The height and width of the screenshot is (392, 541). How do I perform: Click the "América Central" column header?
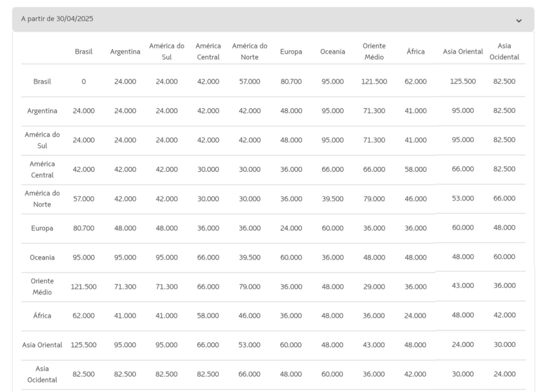click(208, 51)
